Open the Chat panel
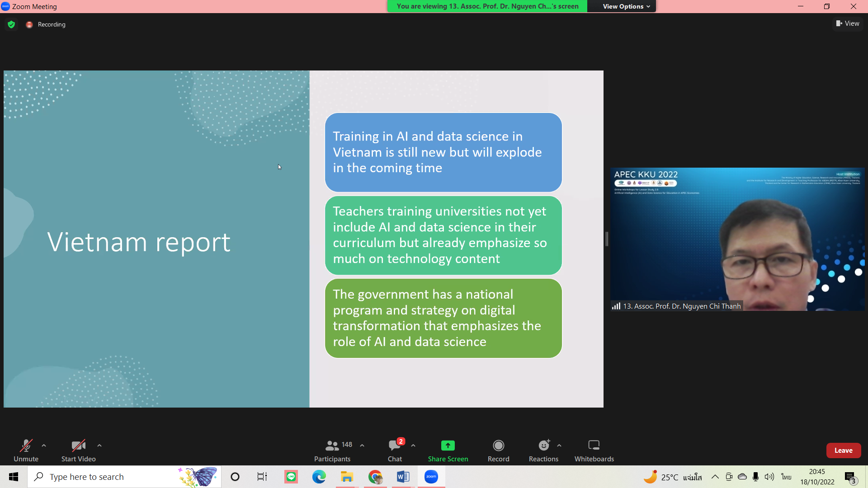 tap(394, 446)
